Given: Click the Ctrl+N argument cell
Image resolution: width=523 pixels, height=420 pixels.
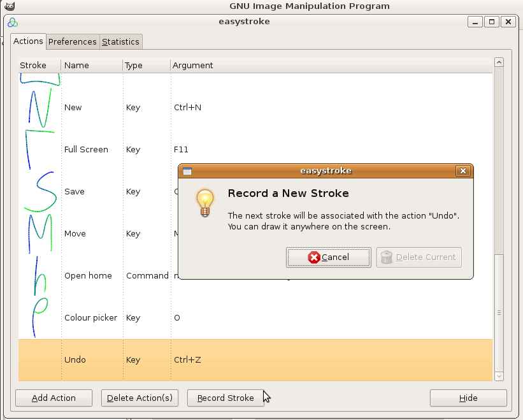Looking at the screenshot, I should [x=187, y=108].
